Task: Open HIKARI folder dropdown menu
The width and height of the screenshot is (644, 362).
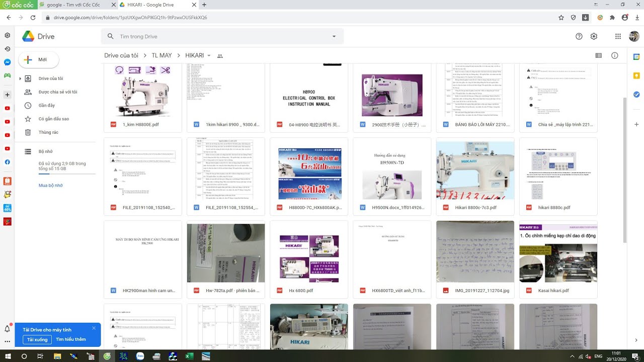Action: coord(209,55)
